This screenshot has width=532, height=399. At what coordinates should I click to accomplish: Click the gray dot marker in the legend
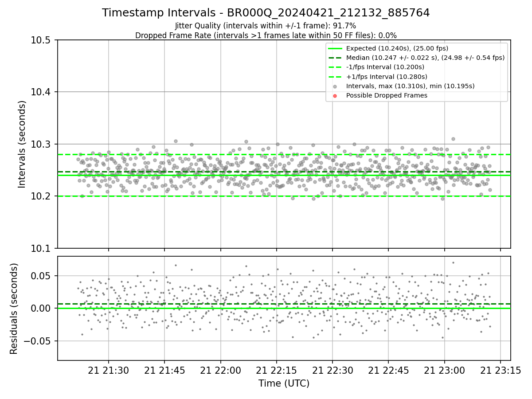click(335, 86)
